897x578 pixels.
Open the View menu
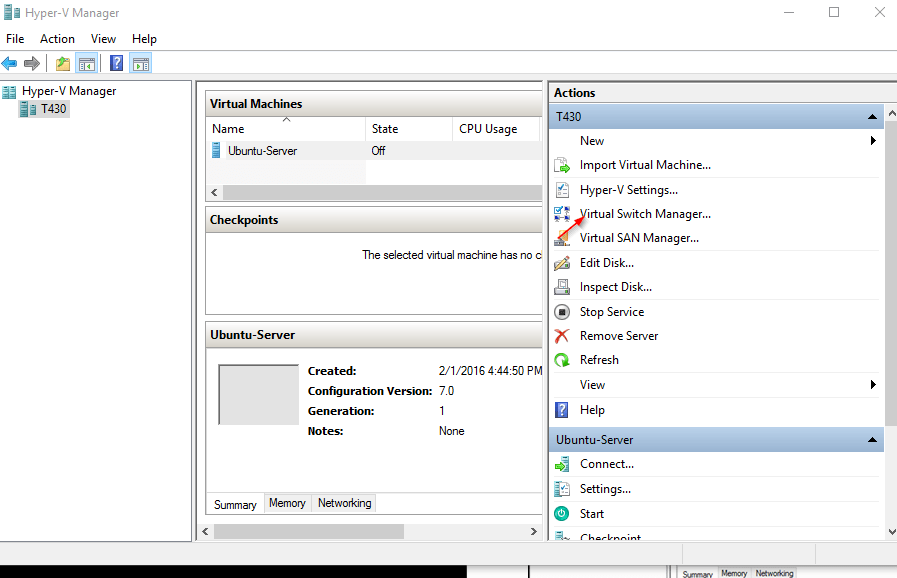click(103, 39)
